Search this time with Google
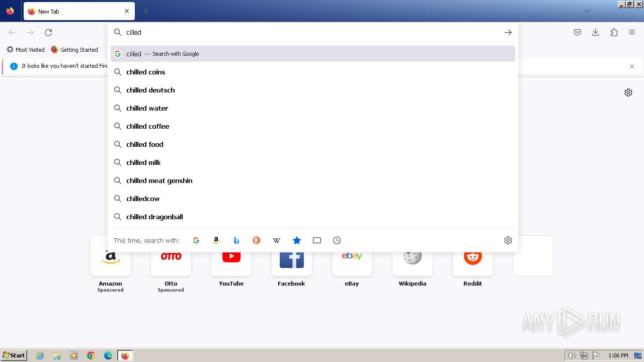 pos(196,240)
